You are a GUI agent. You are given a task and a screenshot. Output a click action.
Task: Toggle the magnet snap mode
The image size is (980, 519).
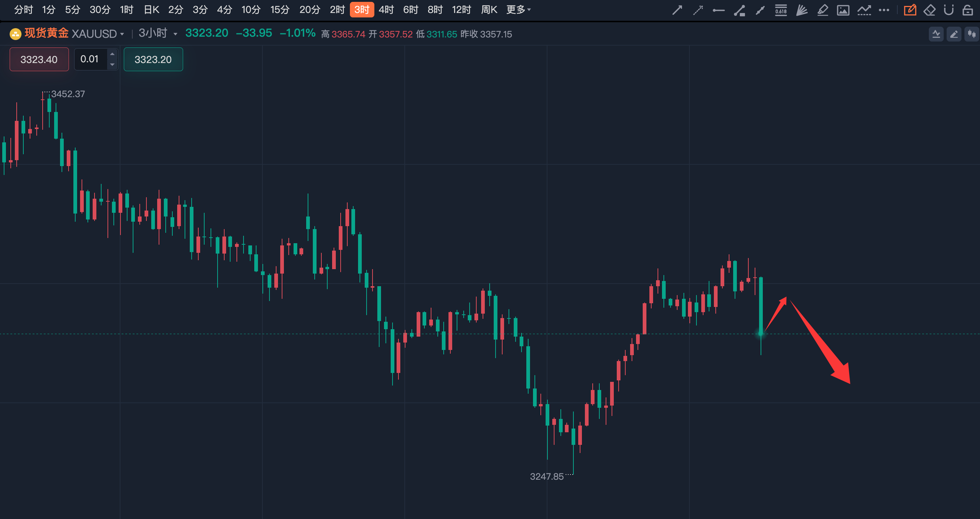[949, 10]
